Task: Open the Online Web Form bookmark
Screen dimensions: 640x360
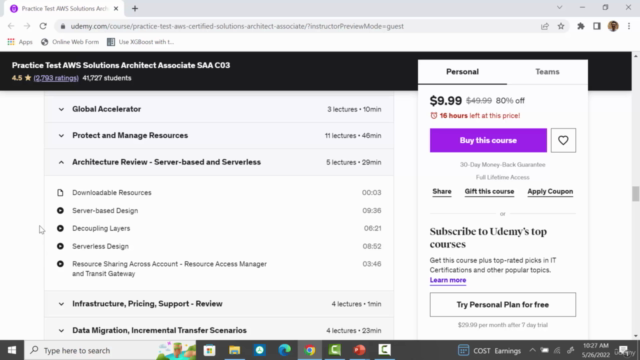Action: pos(70,42)
